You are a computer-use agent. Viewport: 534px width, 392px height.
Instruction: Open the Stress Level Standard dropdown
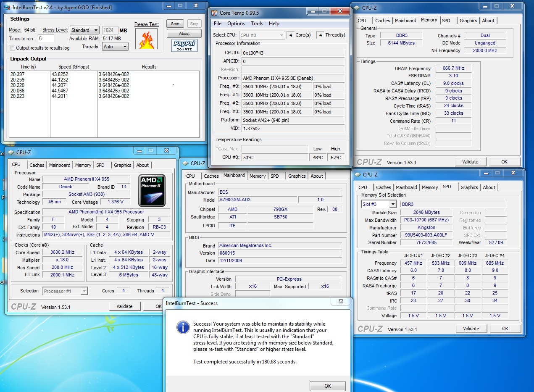pyautogui.click(x=84, y=30)
